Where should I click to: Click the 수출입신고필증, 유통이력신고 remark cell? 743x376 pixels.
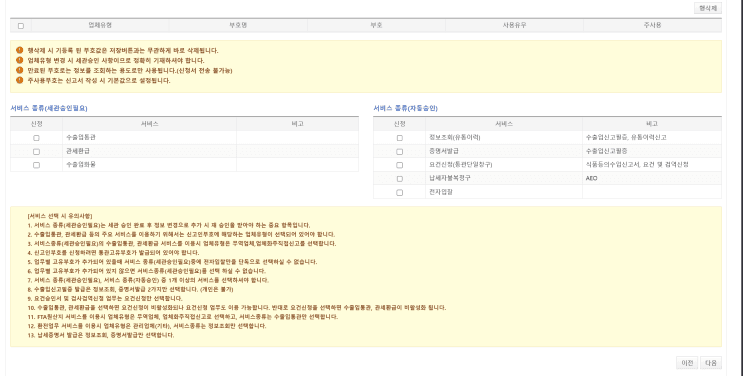pos(652,138)
